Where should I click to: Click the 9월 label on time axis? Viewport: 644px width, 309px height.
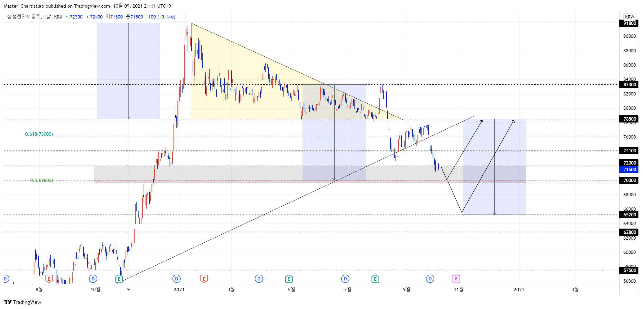click(x=406, y=290)
